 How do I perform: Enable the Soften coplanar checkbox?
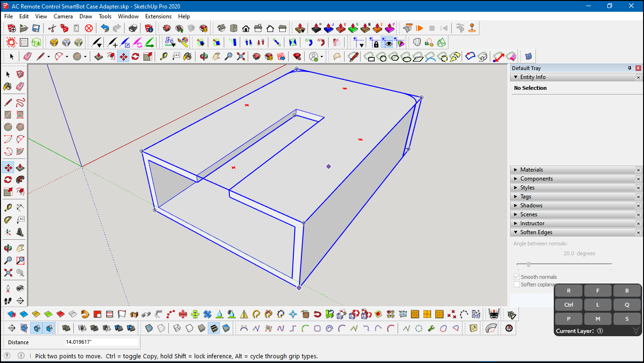pos(517,284)
